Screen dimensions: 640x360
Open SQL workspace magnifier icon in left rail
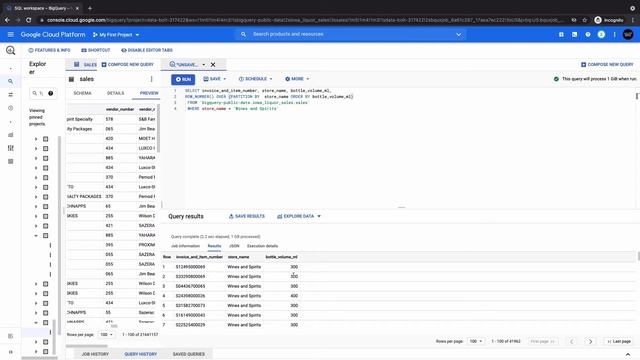(11, 81)
